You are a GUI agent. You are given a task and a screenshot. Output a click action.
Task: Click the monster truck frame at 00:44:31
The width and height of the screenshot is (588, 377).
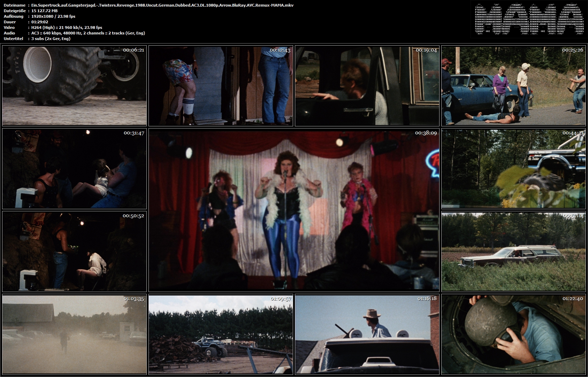tap(513, 169)
